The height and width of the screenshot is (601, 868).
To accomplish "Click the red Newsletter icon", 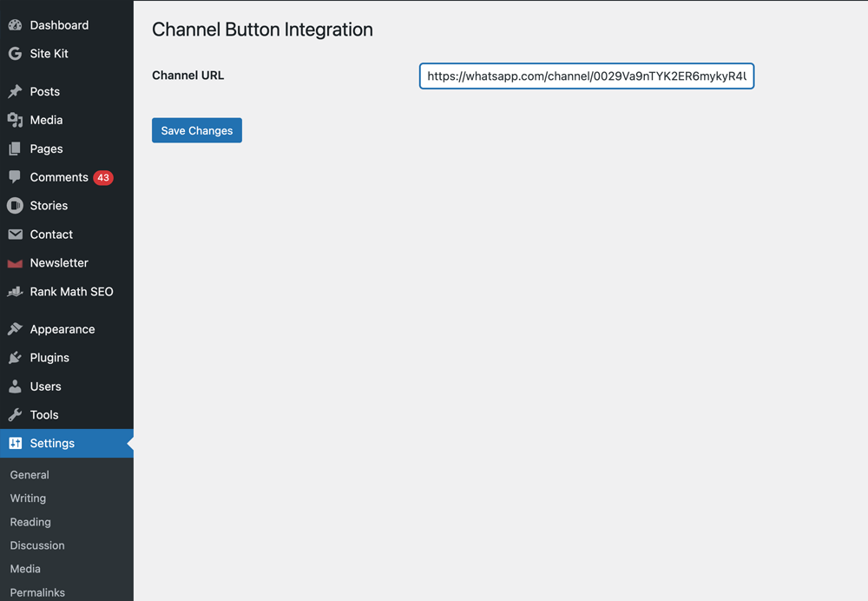I will (x=15, y=263).
